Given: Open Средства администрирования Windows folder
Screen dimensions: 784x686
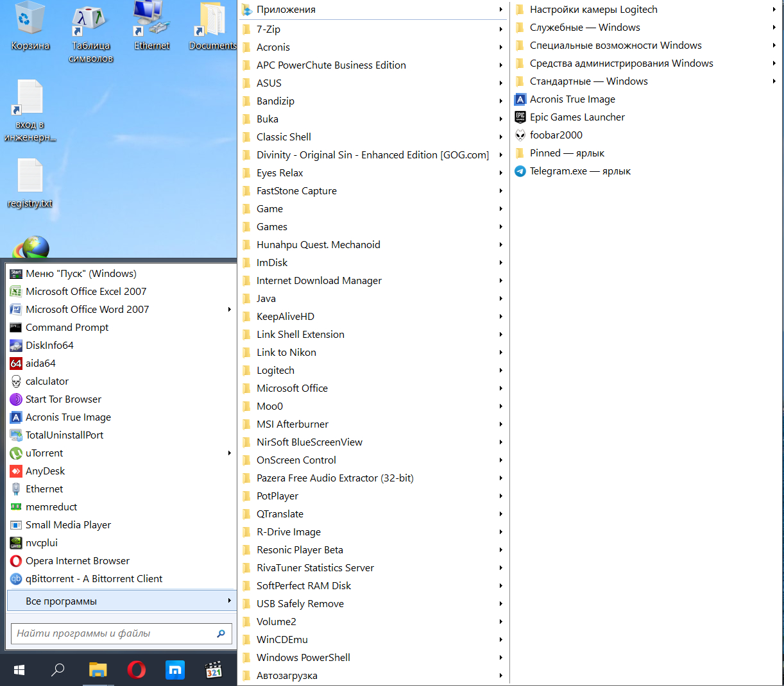Looking at the screenshot, I should pyautogui.click(x=646, y=63).
